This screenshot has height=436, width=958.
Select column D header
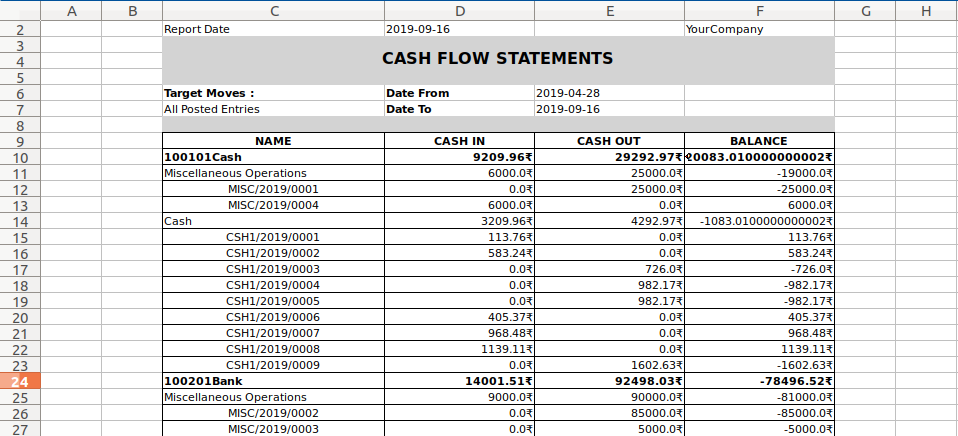(459, 10)
